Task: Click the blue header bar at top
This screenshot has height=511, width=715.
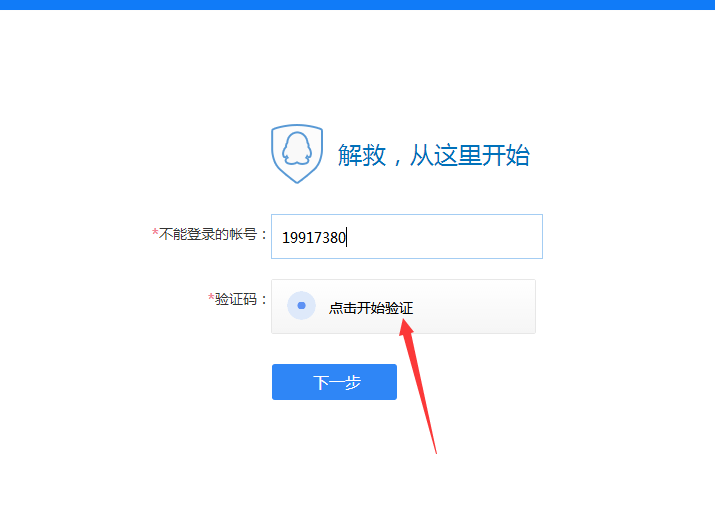Action: point(358,5)
